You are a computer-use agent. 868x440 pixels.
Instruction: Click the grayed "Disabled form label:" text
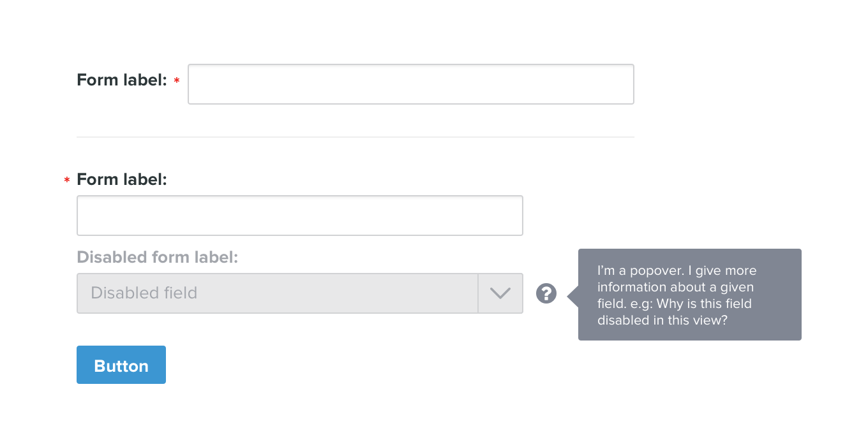click(x=157, y=258)
